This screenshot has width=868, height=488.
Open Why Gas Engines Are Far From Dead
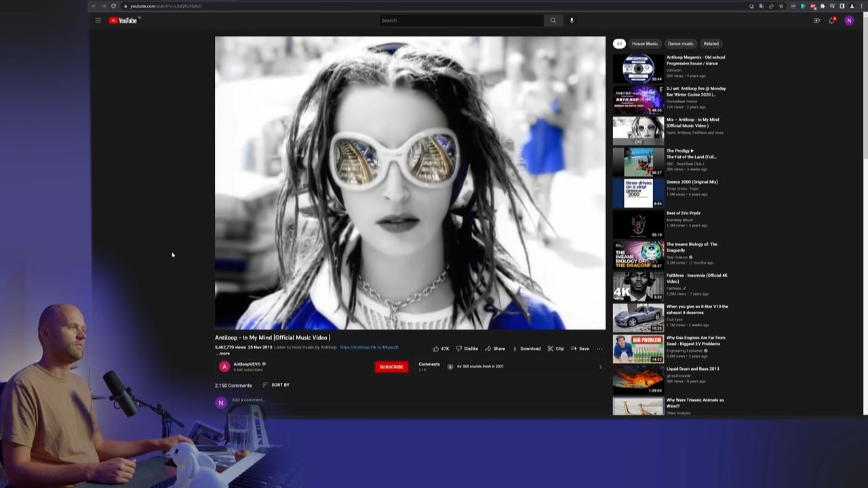click(638, 349)
